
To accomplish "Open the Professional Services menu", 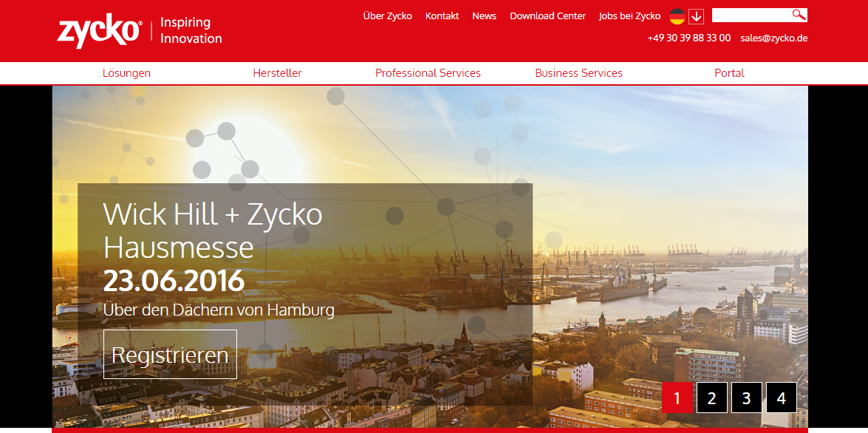I will (x=428, y=73).
